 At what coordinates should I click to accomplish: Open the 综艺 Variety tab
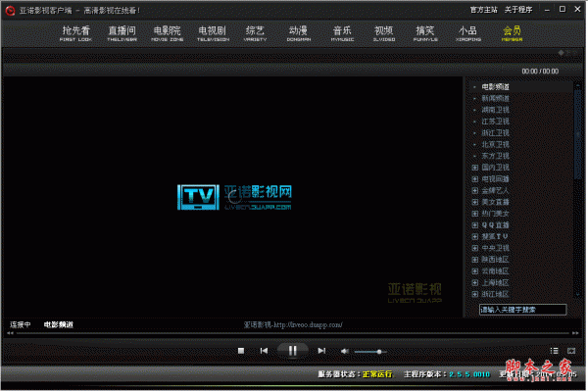coord(255,33)
